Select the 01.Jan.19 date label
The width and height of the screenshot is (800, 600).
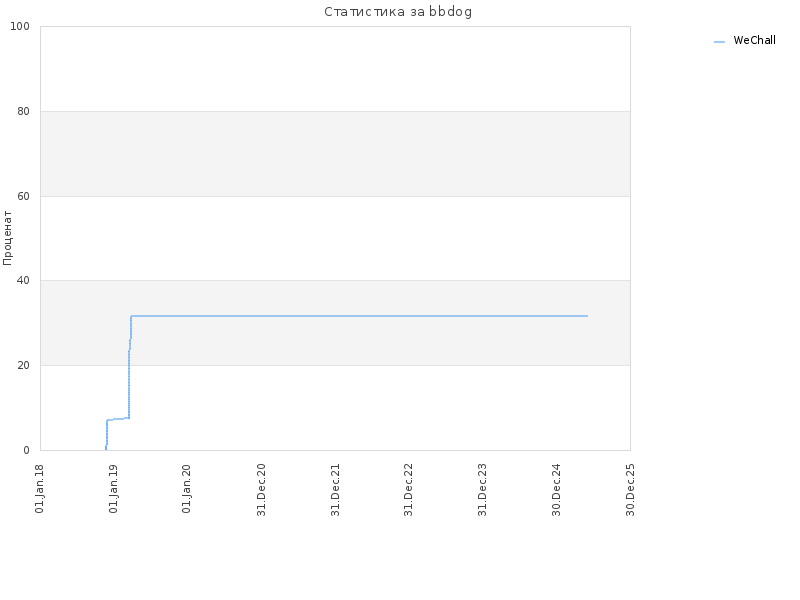tap(114, 488)
